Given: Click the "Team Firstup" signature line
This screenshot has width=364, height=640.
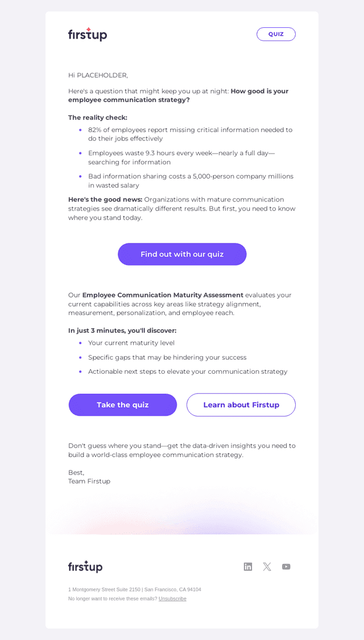Looking at the screenshot, I should point(89,481).
